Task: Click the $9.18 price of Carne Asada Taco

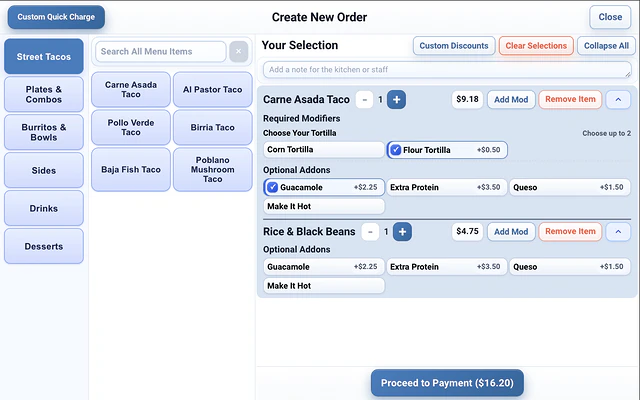Action: pos(467,99)
